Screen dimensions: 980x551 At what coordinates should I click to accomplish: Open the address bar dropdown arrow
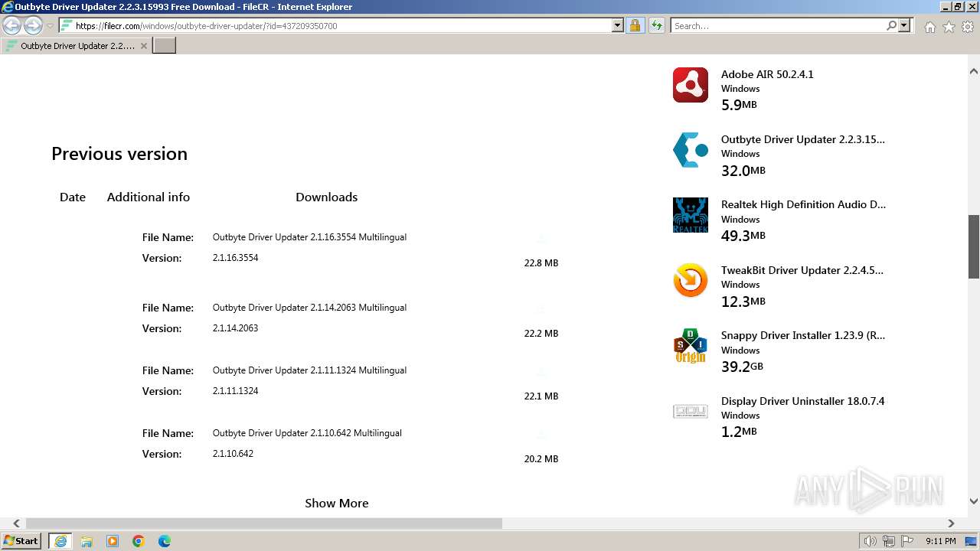pos(618,25)
